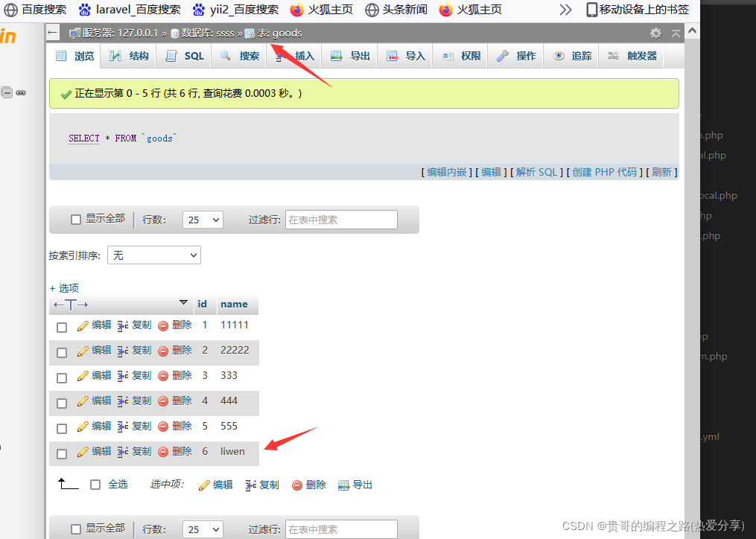Check the lower 显示全部 checkbox
The image size is (756, 539).
tap(76, 529)
